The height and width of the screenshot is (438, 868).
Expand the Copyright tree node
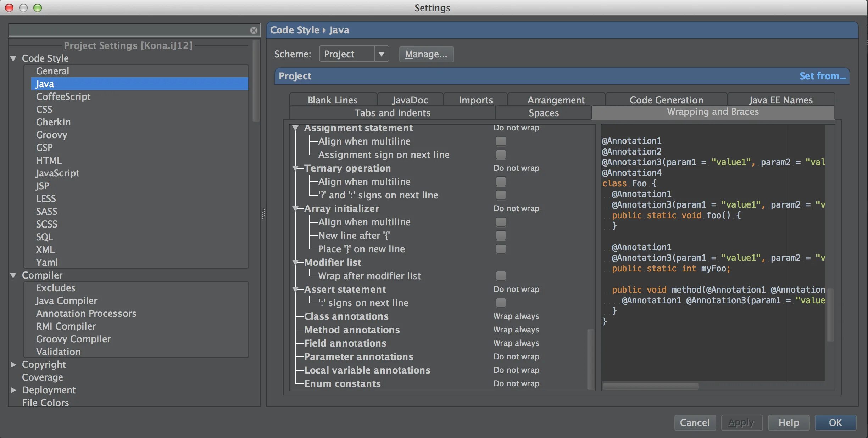[x=13, y=365]
